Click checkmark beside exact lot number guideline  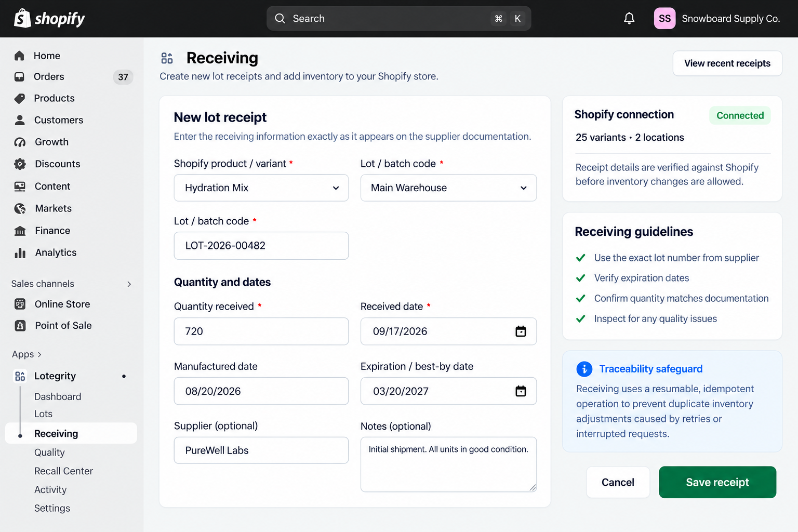(581, 258)
